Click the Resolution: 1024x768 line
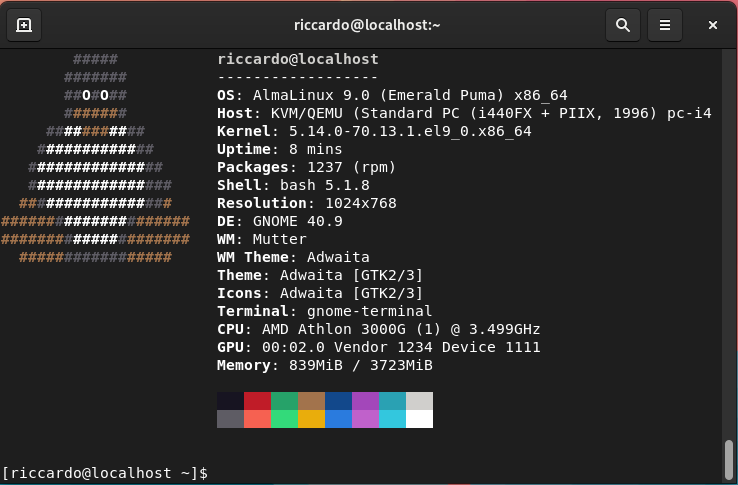The height and width of the screenshot is (485, 738). (306, 203)
